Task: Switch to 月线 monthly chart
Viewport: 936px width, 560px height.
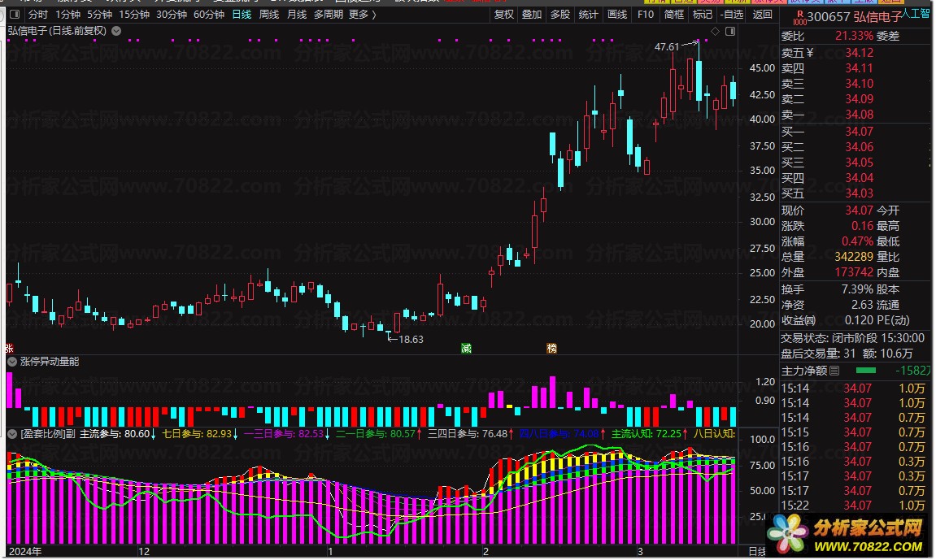Action: [297, 15]
